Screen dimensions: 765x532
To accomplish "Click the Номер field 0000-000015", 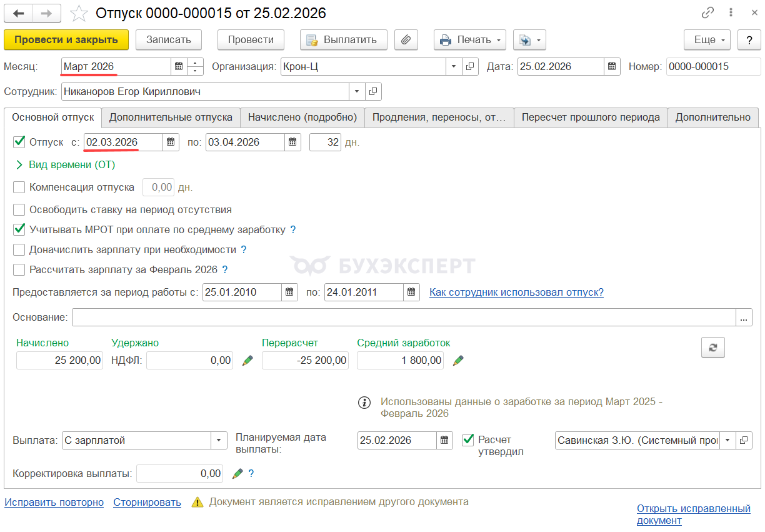I will coord(713,66).
